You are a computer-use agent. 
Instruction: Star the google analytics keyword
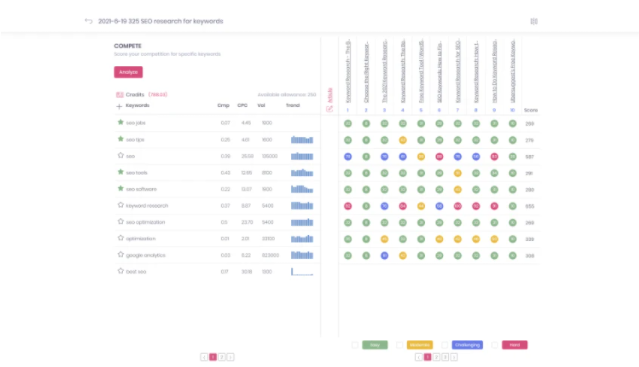(121, 255)
